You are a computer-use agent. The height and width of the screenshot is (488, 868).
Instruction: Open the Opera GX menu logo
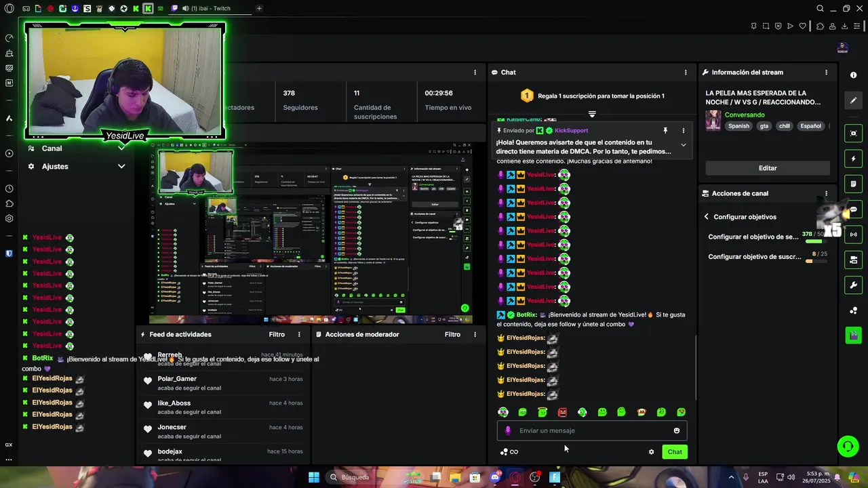[x=9, y=8]
